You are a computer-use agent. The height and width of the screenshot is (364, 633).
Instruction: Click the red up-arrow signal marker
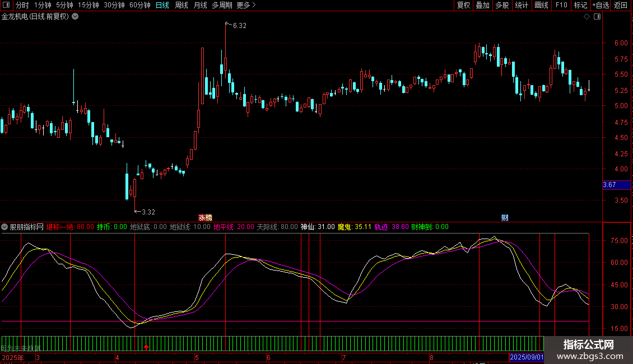tap(146, 348)
